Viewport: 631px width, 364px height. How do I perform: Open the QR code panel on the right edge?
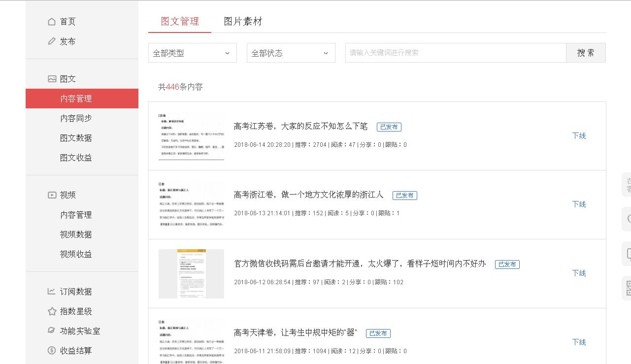pos(628,288)
